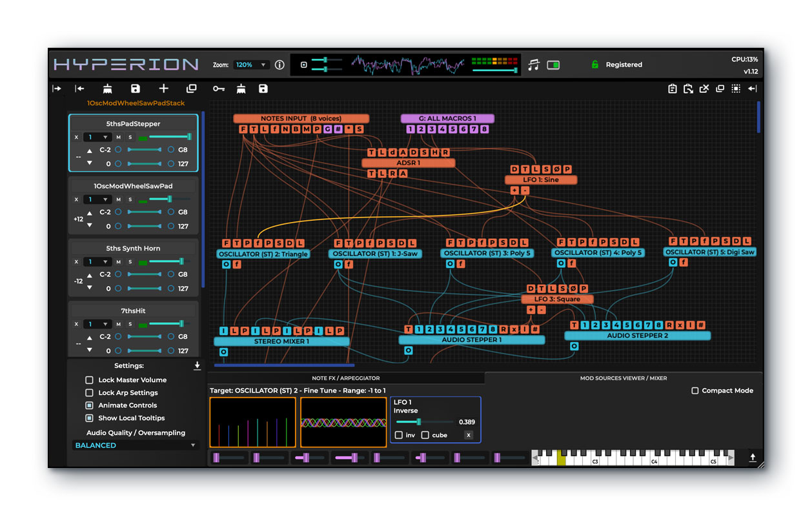Click the duplicate nodes icon in the top-right toolbar
The height and width of the screenshot is (510, 812).
720,88
